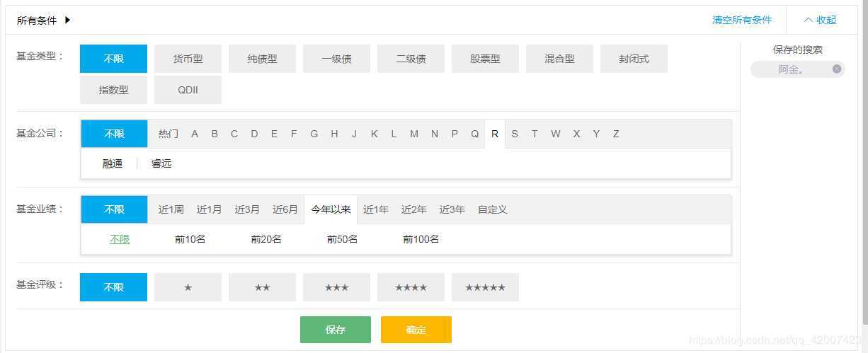
Task: Switch performance period to 近1年
Action: tap(376, 209)
